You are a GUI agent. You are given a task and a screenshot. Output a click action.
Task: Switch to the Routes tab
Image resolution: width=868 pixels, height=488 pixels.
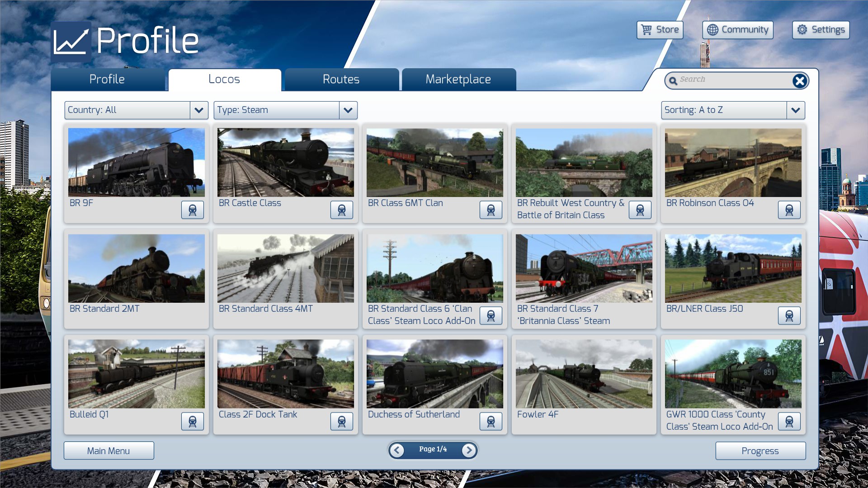tap(341, 80)
